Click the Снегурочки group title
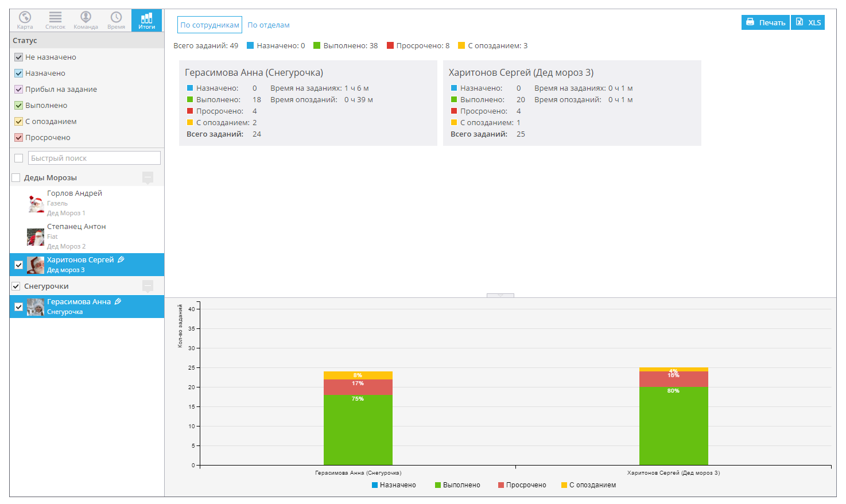 click(x=46, y=286)
